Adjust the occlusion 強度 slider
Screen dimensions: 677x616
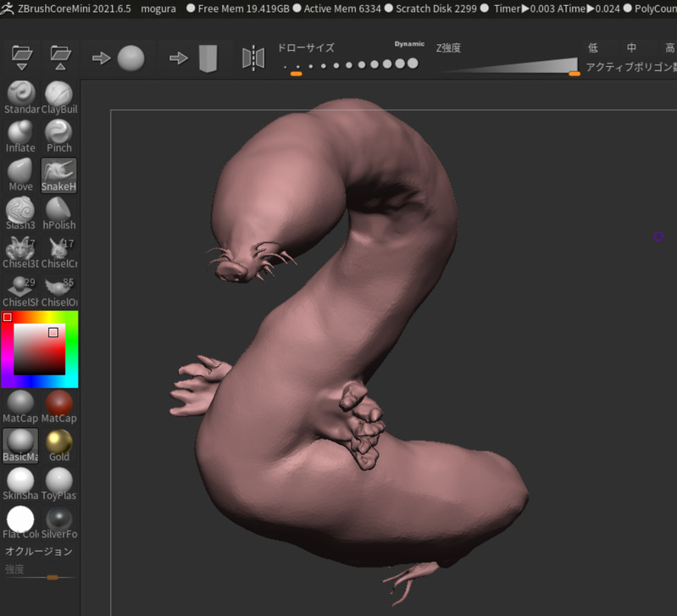[40, 577]
